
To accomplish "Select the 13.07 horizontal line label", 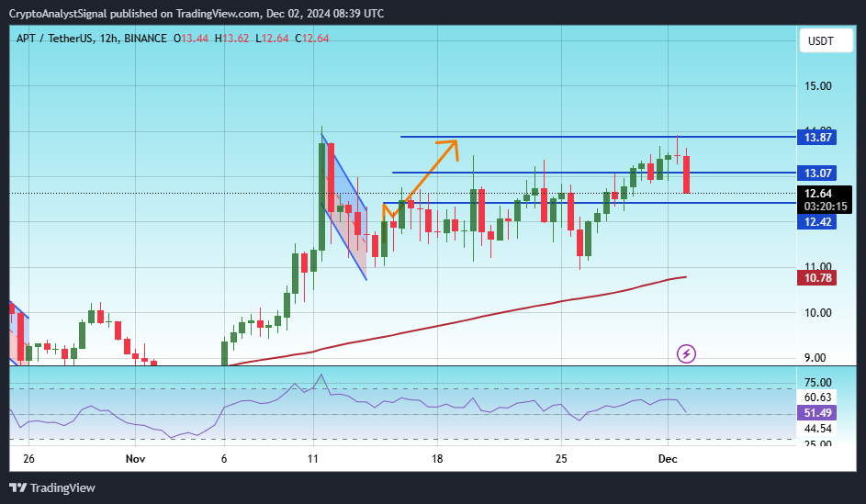I will [816, 173].
